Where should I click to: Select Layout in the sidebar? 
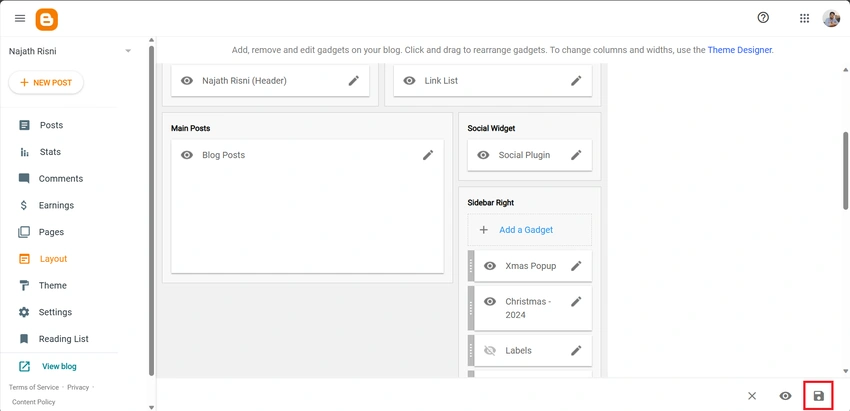(54, 259)
